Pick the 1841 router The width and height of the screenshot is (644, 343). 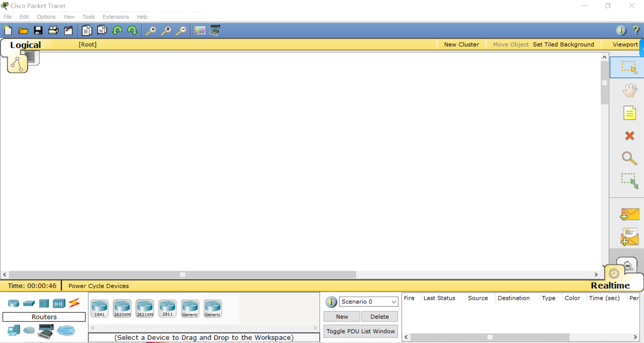point(100,308)
